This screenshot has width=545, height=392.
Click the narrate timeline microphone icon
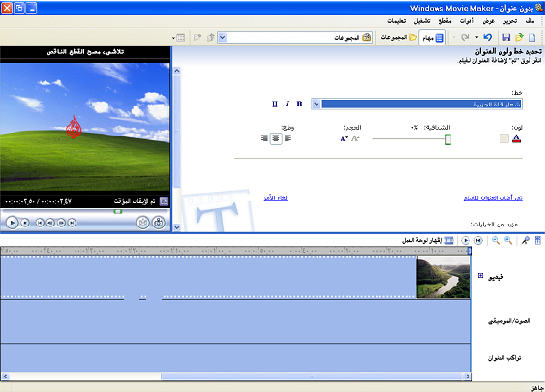tap(526, 240)
